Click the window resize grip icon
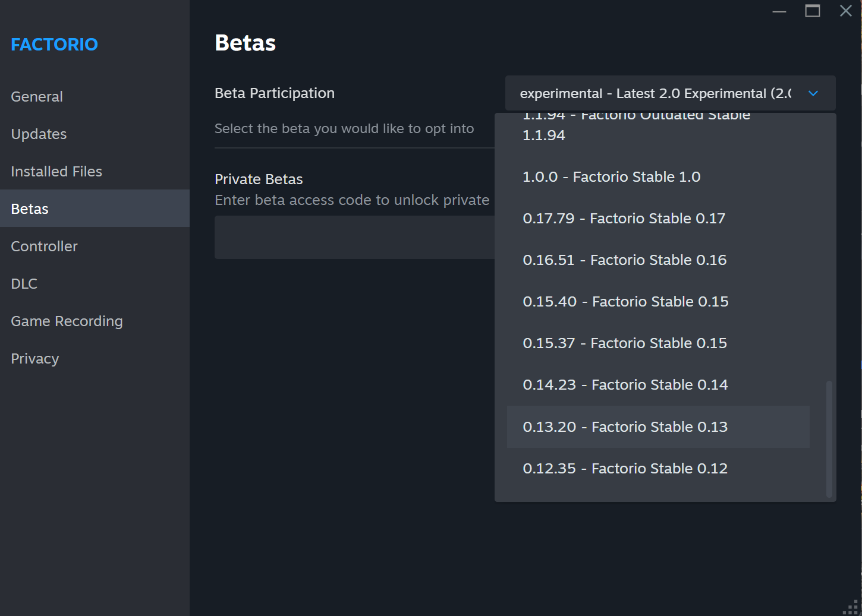862x616 pixels. pyautogui.click(x=851, y=607)
